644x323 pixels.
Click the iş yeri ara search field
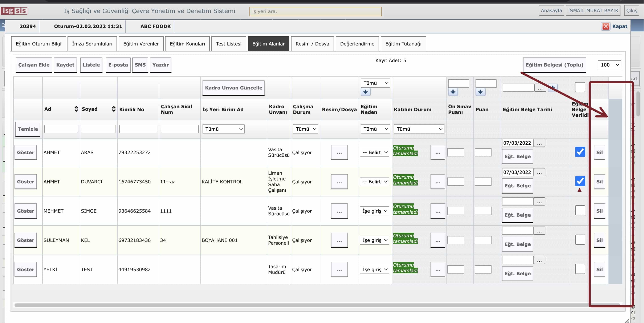(315, 12)
